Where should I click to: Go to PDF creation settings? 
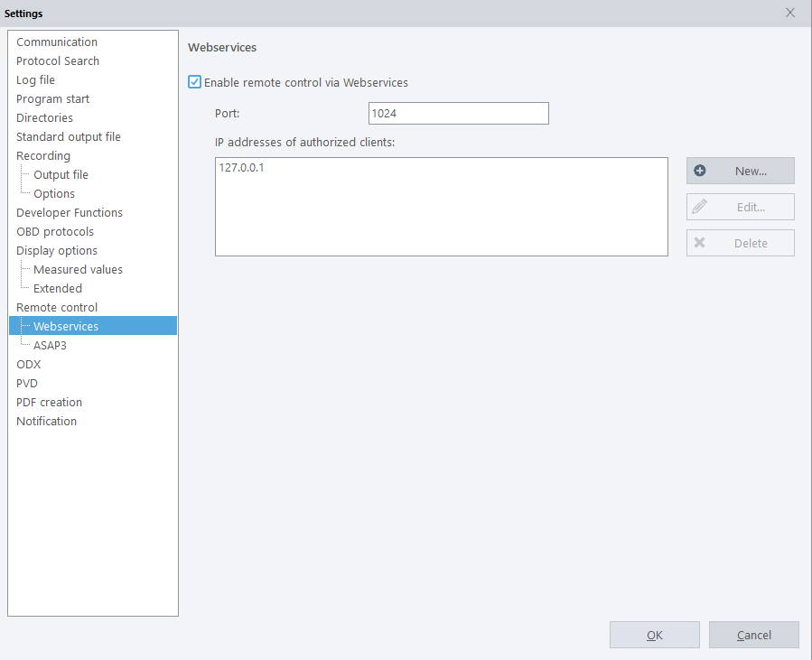click(x=49, y=402)
